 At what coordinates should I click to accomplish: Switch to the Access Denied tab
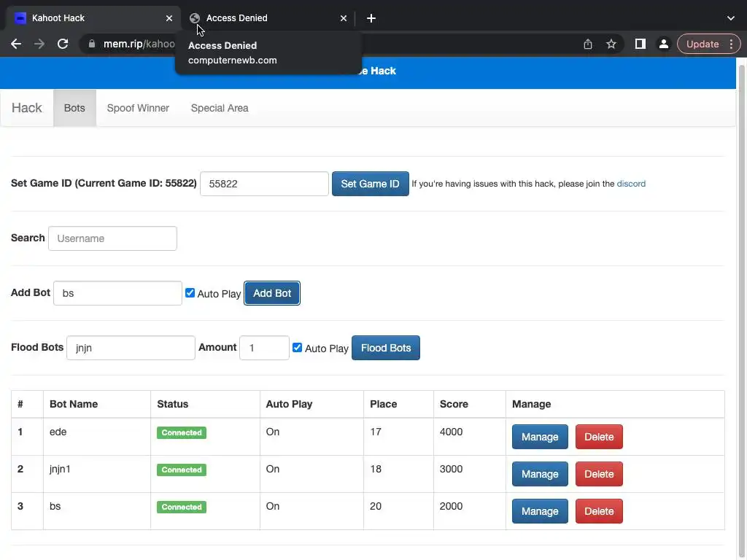267,18
